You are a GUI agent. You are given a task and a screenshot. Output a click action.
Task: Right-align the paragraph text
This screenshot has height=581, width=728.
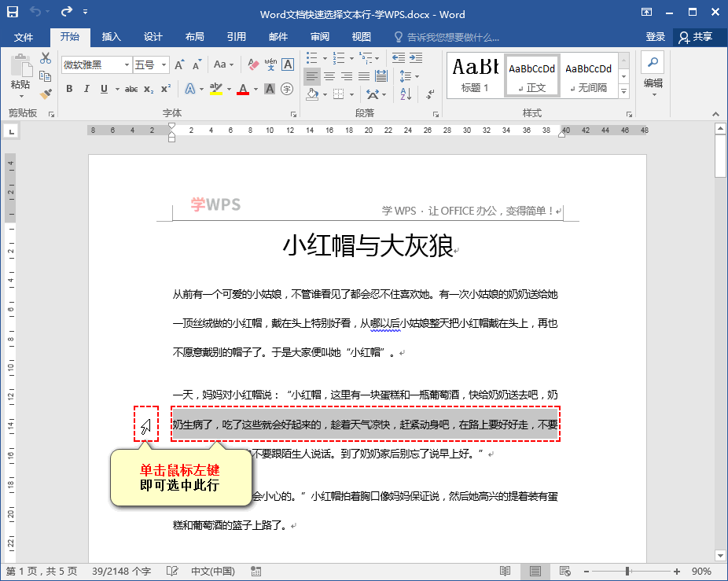click(347, 76)
